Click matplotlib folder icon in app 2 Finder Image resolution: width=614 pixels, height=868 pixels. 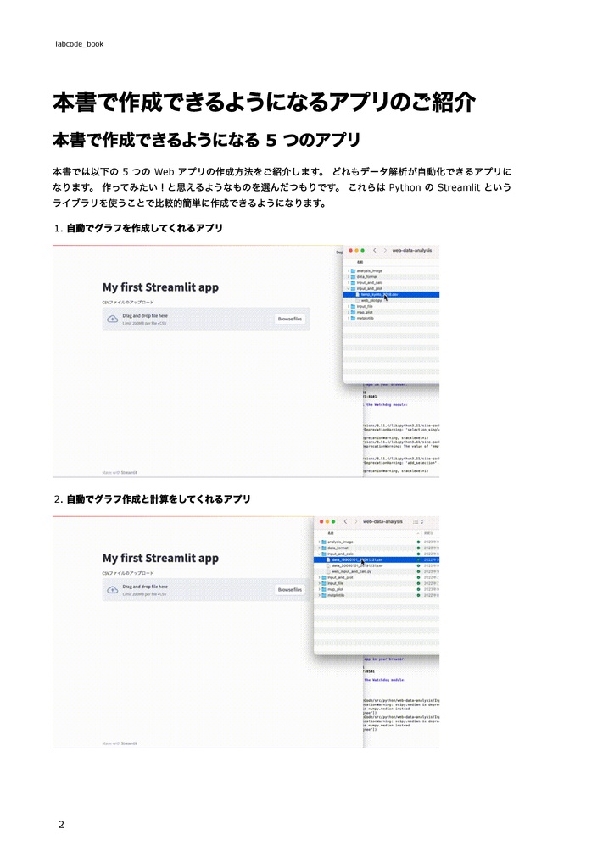(324, 595)
